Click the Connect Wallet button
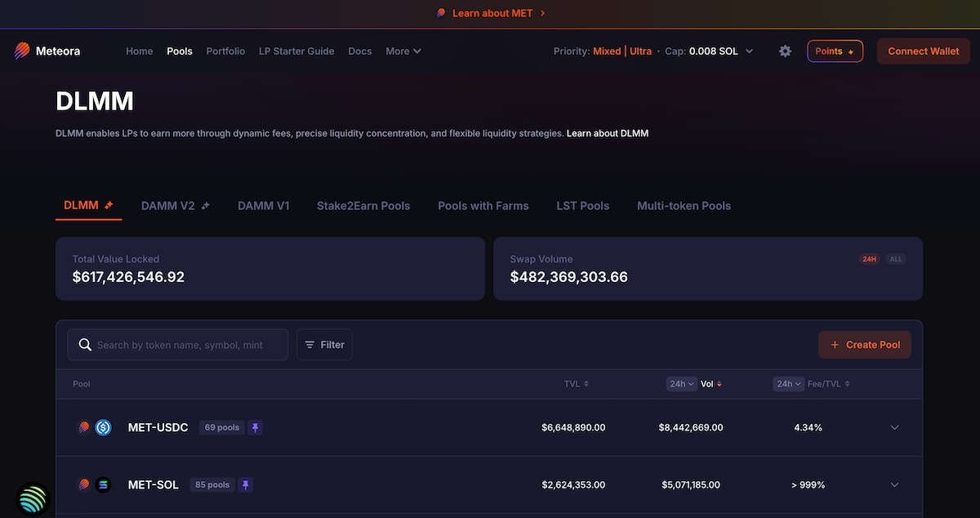 pyautogui.click(x=923, y=51)
